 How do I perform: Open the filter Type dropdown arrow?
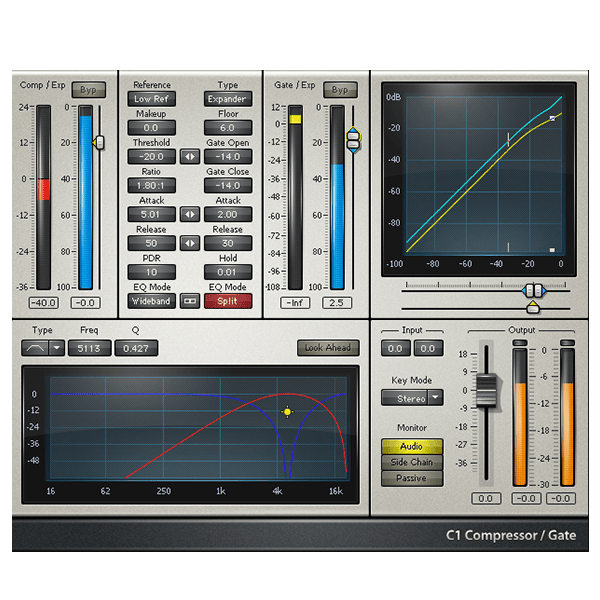57,348
